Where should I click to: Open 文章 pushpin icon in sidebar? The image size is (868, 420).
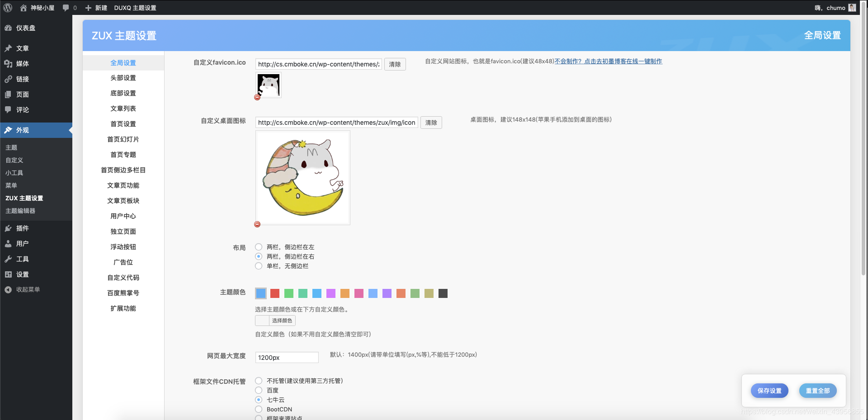pos(8,48)
